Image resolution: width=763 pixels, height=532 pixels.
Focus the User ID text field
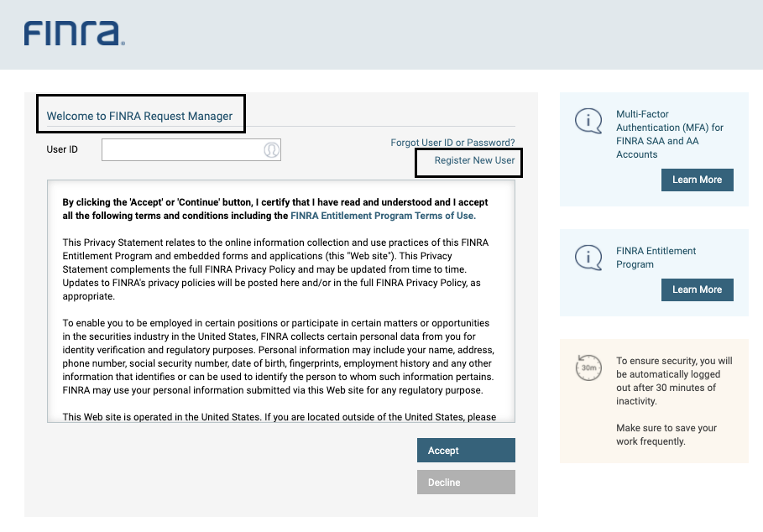pos(180,150)
